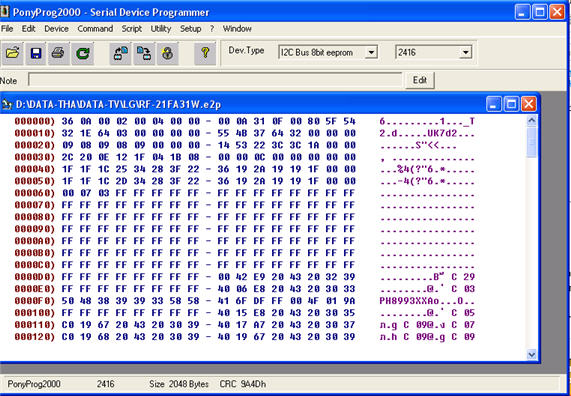571x396 pixels.
Task: Select address 000120) row label
Action: [x=35, y=337]
